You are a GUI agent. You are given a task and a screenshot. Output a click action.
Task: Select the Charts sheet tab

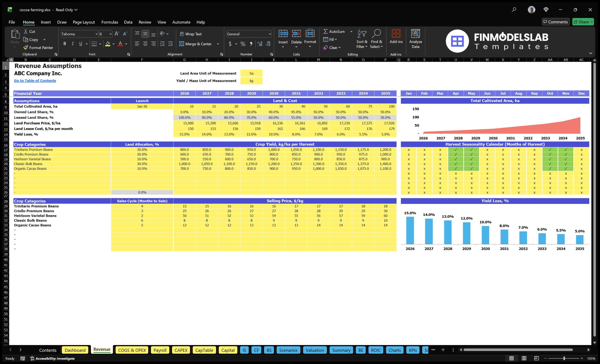click(394, 350)
